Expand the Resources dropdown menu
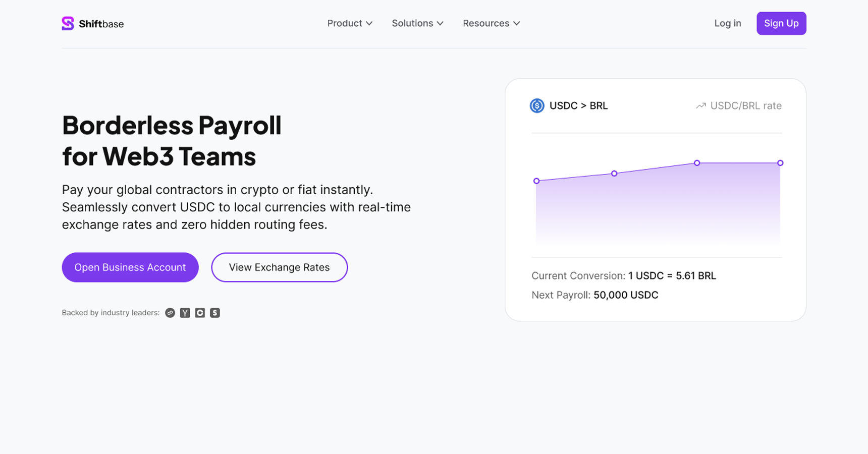868x454 pixels. (491, 23)
